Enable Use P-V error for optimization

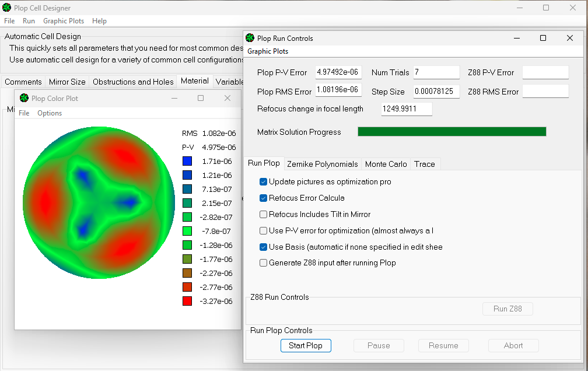coord(264,230)
